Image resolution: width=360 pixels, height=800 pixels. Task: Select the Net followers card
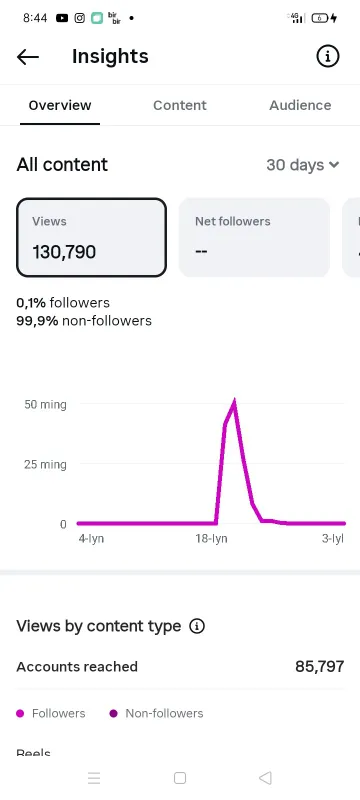[254, 237]
